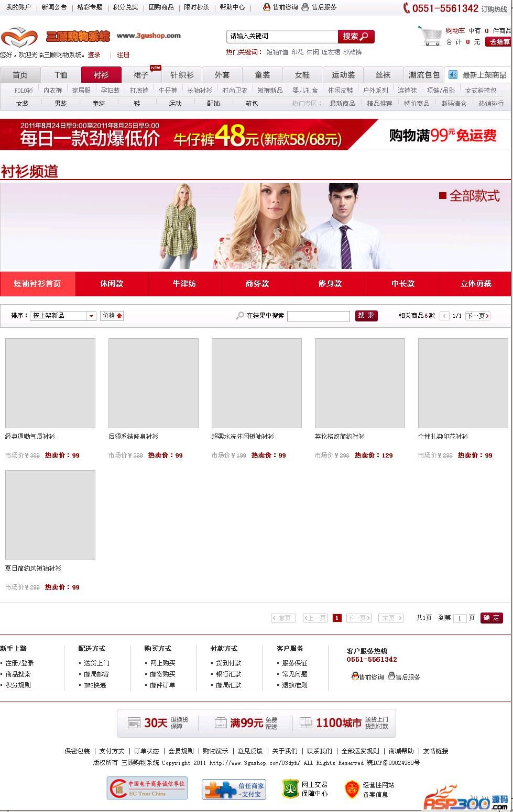Select the 牛津纺 shirt category tab

(x=184, y=284)
